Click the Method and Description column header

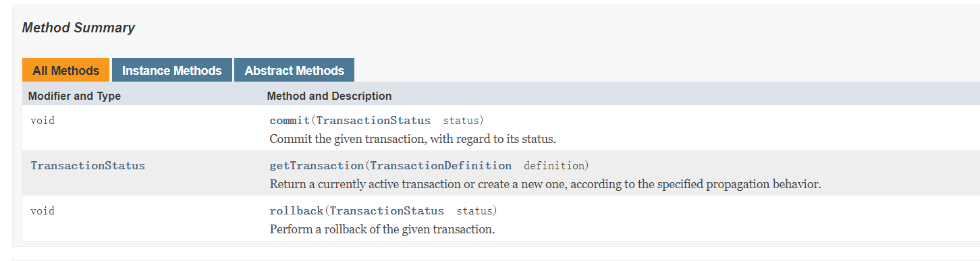pyautogui.click(x=329, y=96)
